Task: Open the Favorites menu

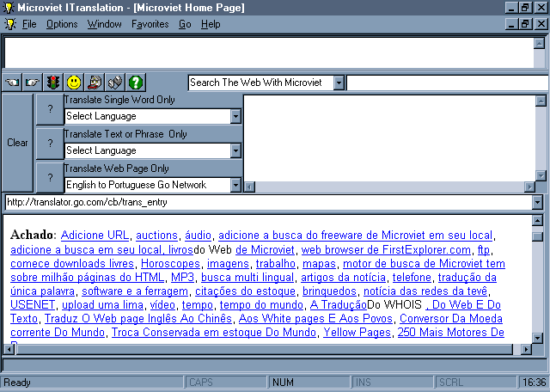Action: 150,24
